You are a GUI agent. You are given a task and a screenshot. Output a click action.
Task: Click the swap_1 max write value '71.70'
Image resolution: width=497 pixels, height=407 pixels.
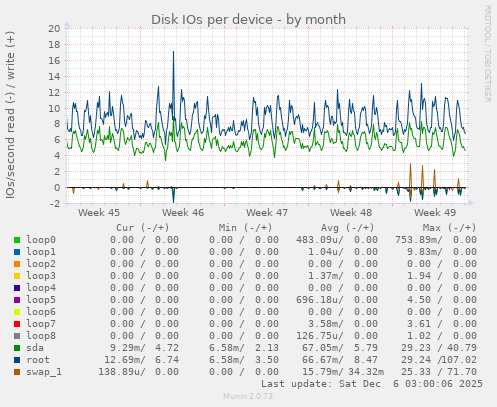pos(462,372)
